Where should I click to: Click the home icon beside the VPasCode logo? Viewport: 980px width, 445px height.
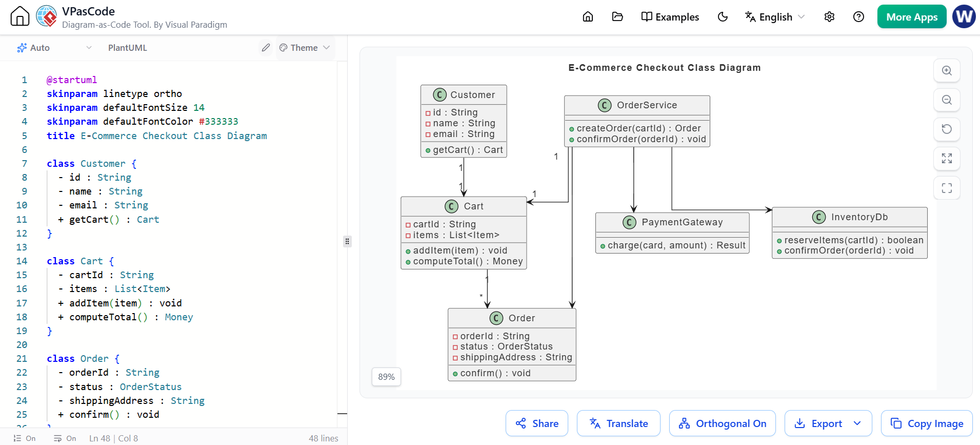tap(20, 16)
